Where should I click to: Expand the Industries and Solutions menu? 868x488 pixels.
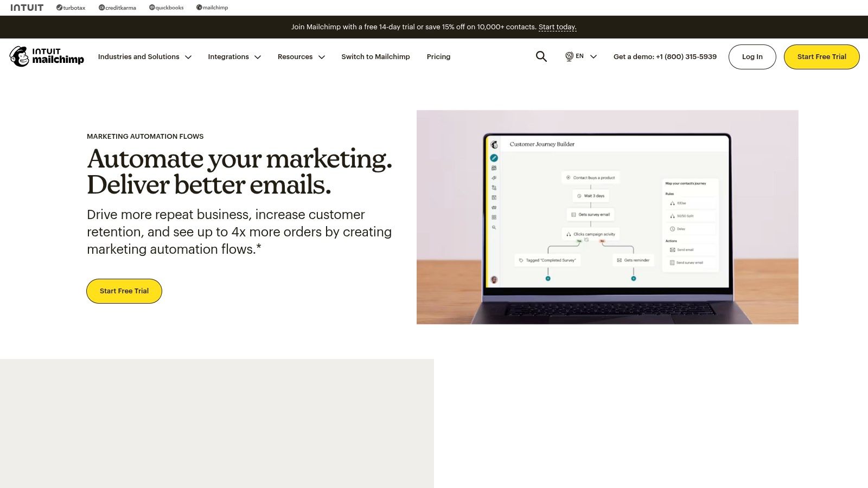click(144, 57)
